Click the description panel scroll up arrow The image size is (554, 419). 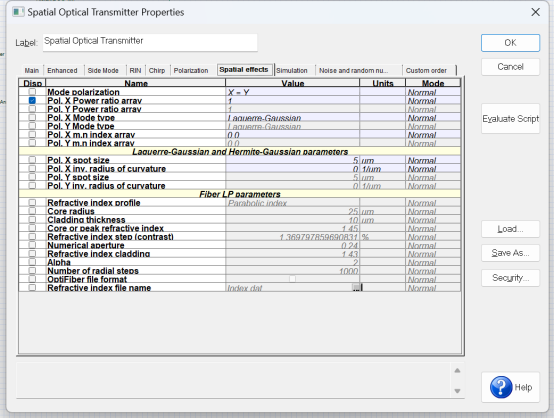457,371
